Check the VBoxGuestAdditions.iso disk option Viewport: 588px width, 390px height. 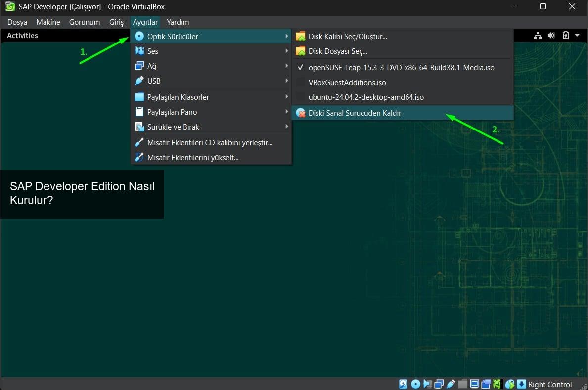pyautogui.click(x=347, y=83)
